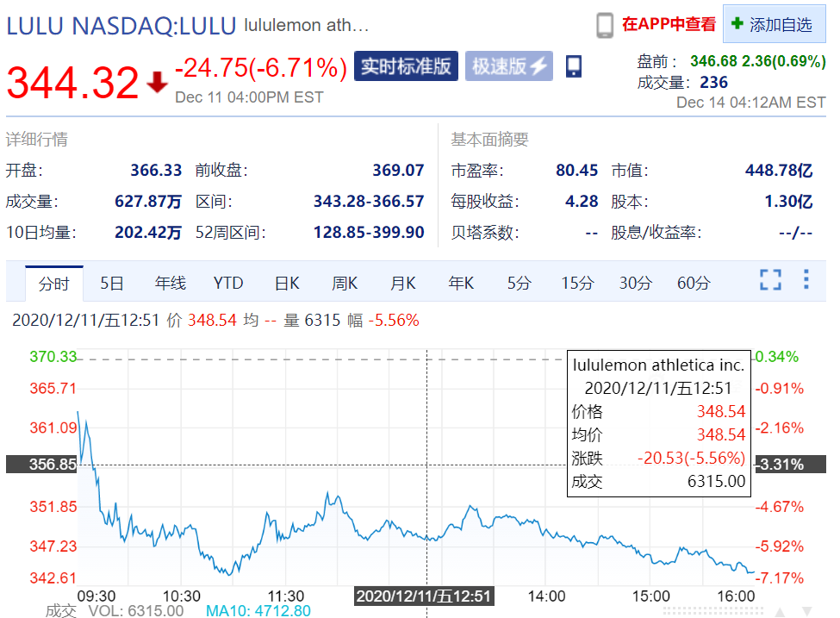Click the mobile device icon after 极速版
The width and height of the screenshot is (840, 618).
573,66
